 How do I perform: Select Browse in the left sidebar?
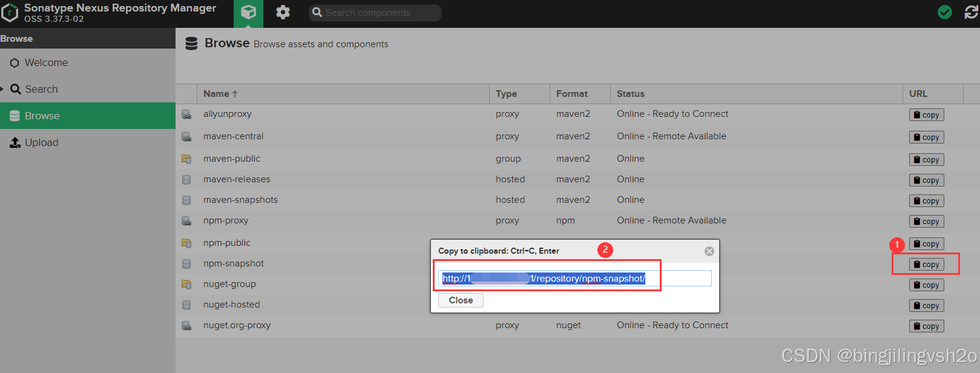pyautogui.click(x=42, y=116)
